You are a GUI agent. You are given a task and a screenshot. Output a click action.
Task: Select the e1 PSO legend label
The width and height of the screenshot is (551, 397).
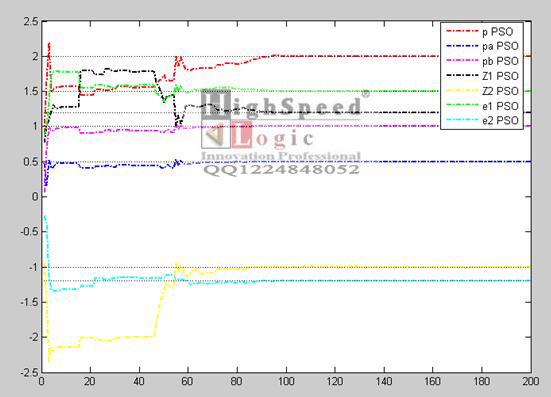pyautogui.click(x=500, y=106)
